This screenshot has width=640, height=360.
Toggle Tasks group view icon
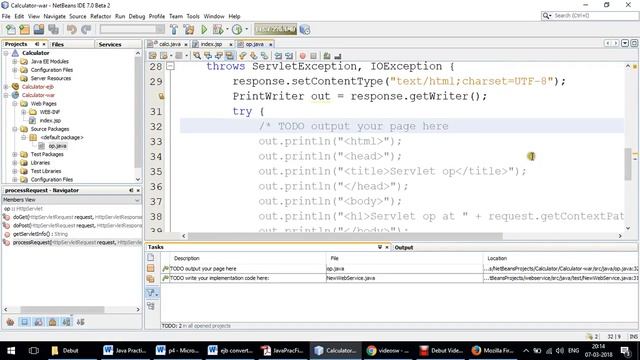[x=151, y=306]
